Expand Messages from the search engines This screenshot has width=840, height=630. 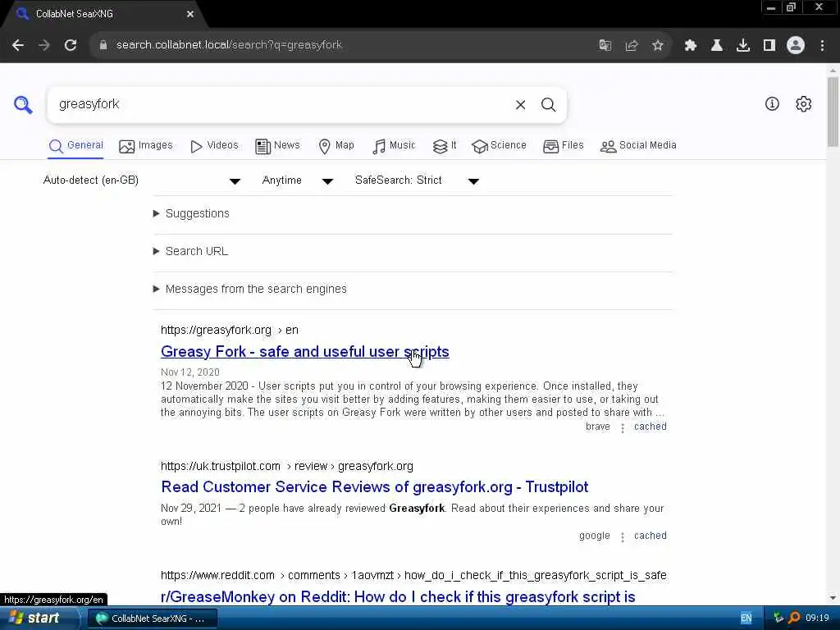(256, 290)
